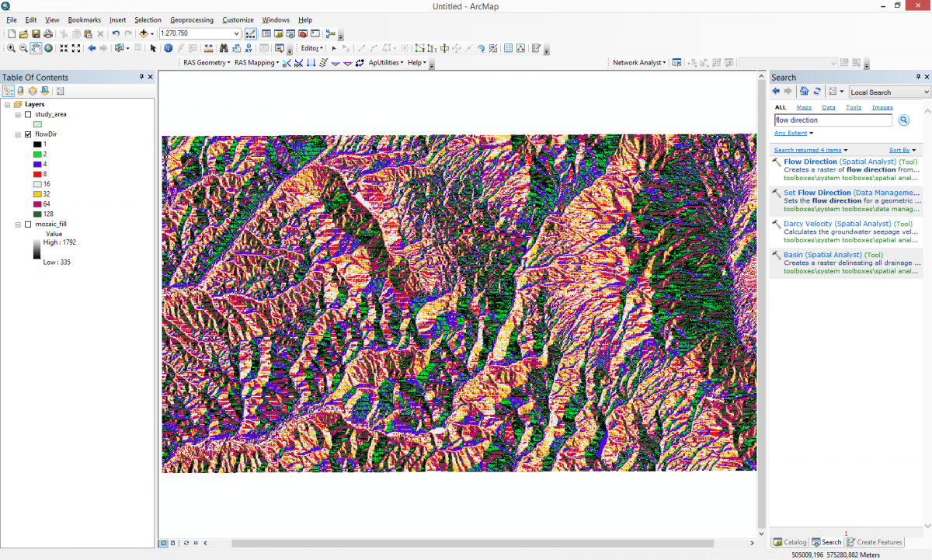Viewport: 932px width, 560px height.
Task: Click the search magnifier button
Action: pyautogui.click(x=903, y=120)
